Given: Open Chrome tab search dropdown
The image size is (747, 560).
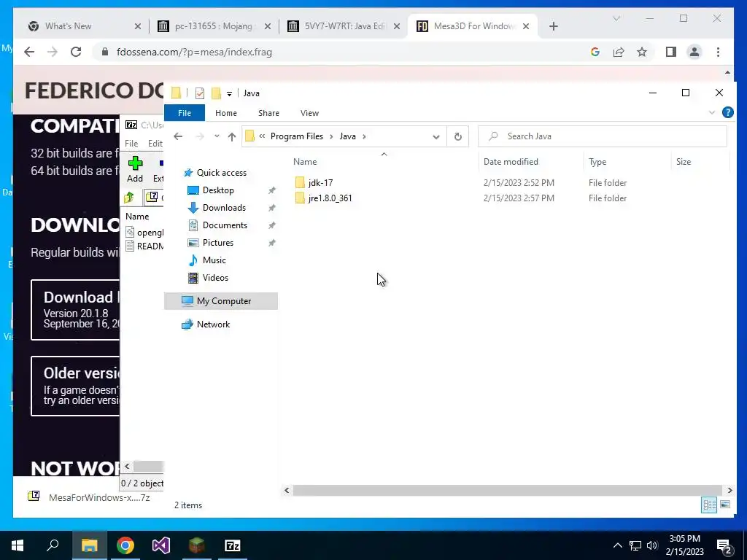Looking at the screenshot, I should [x=616, y=18].
